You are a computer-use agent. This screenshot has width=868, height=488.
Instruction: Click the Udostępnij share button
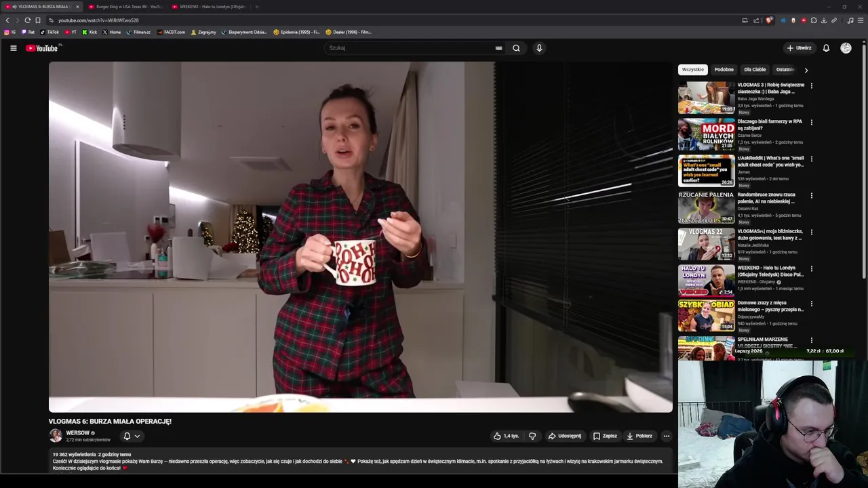point(565,436)
